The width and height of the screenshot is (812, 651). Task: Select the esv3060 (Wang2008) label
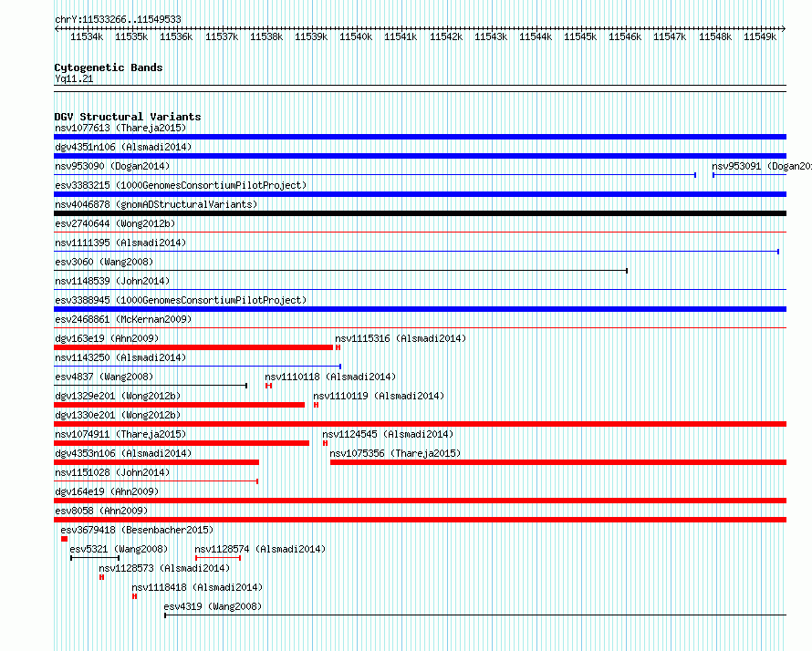click(x=104, y=262)
